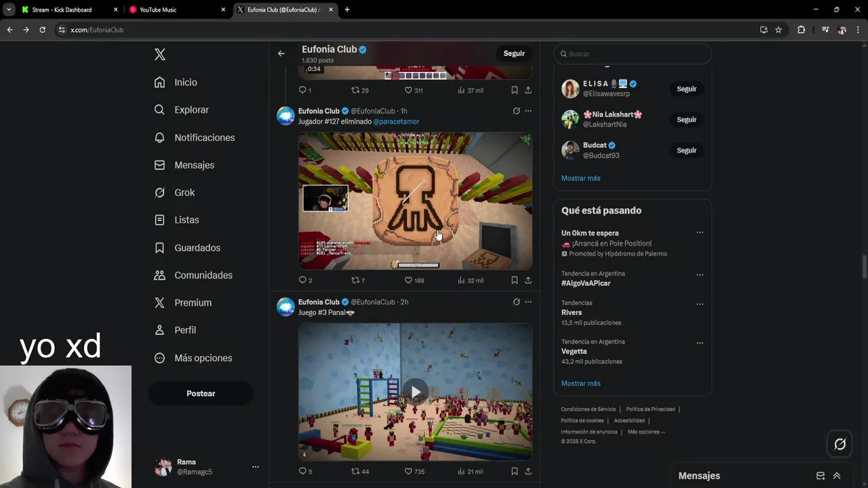
Task: Share the Jugador #127 post
Action: (528, 280)
